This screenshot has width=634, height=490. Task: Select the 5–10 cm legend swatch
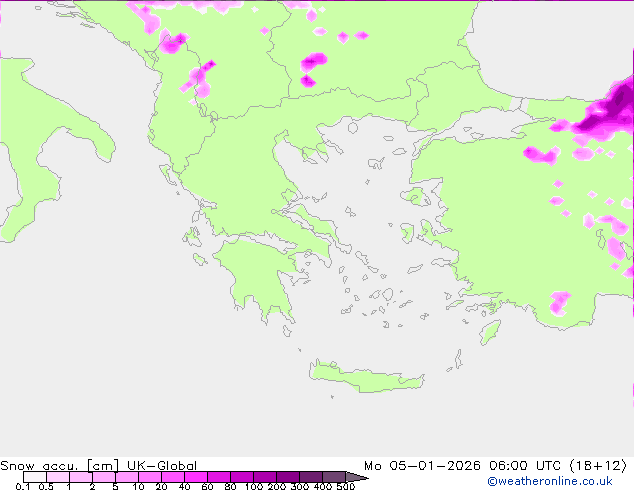(x=127, y=477)
